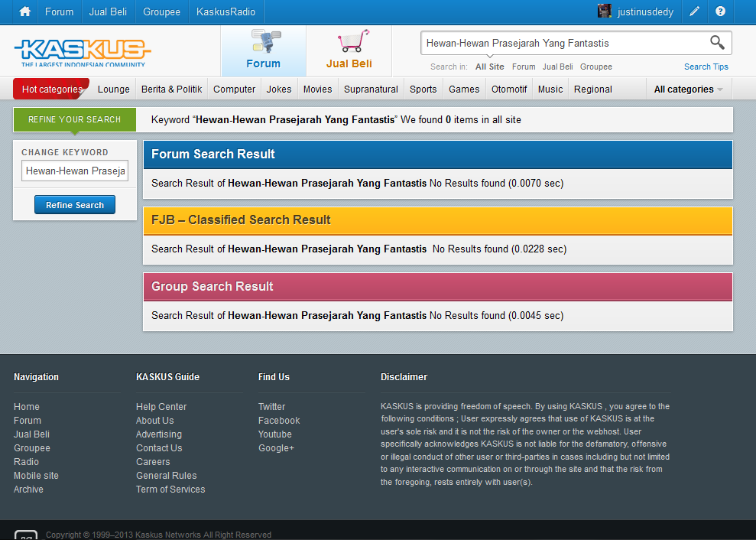Select the Jual Beli shopping cart tab
This screenshot has height=540, width=756.
point(349,50)
